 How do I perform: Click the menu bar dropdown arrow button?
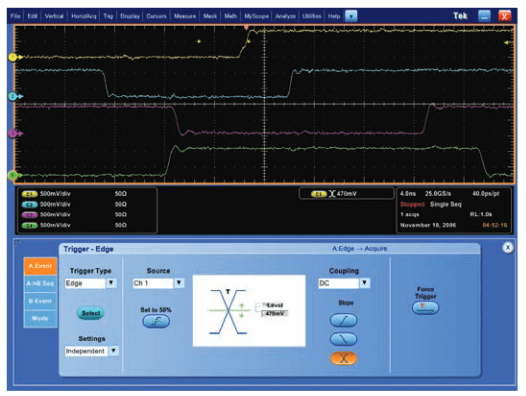point(351,16)
